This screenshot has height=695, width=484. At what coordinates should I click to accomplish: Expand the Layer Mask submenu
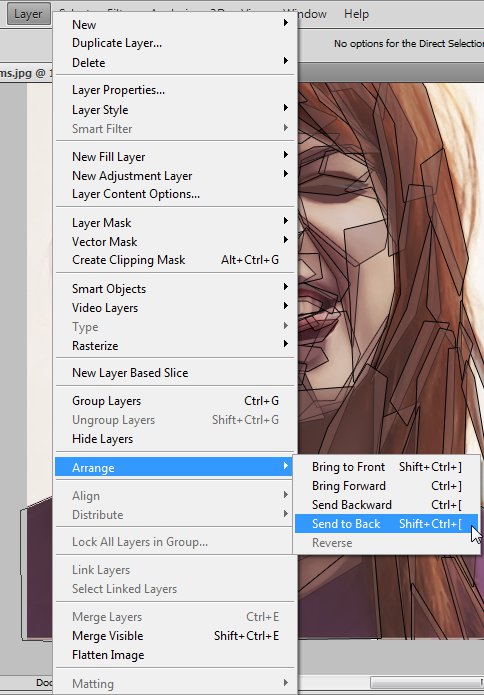175,223
